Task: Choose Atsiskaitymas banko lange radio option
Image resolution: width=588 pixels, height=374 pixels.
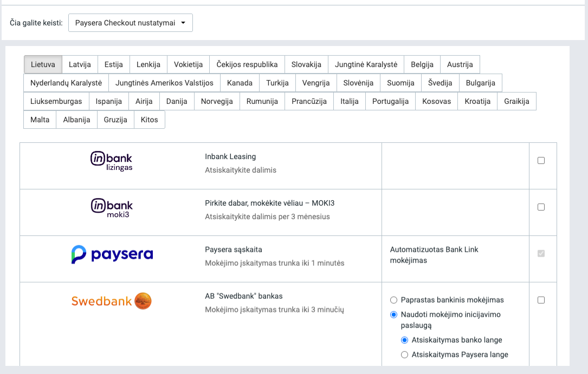Action: click(404, 340)
